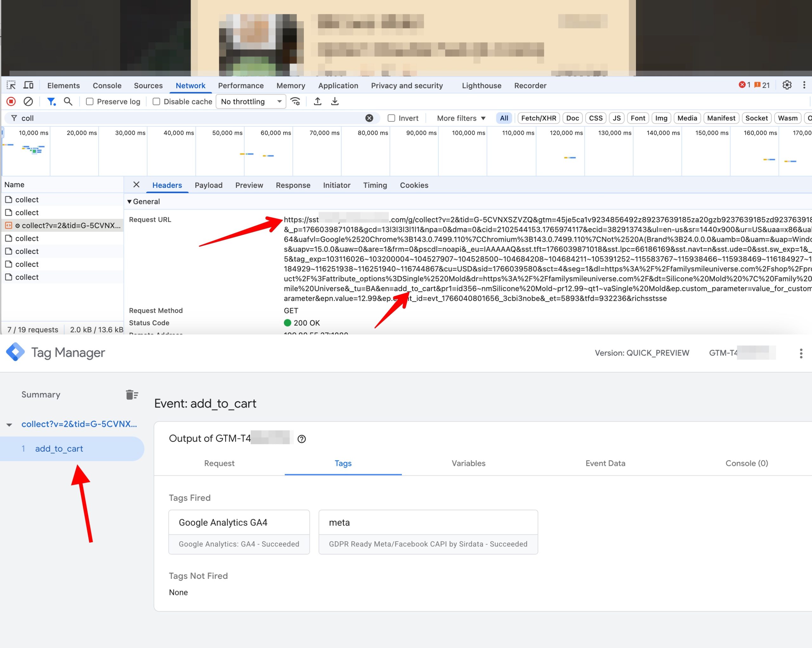Open DevTools settings with the gear icon
Image resolution: width=812 pixels, height=648 pixels.
(x=787, y=85)
